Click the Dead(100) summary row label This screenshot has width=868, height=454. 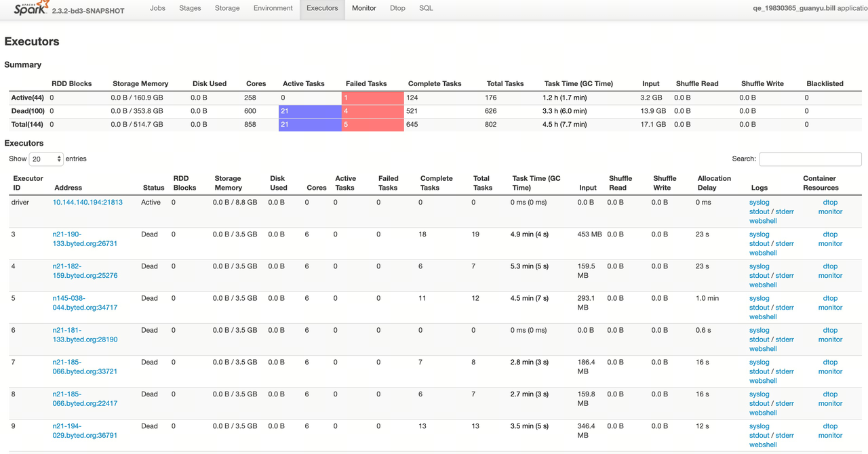[28, 111]
